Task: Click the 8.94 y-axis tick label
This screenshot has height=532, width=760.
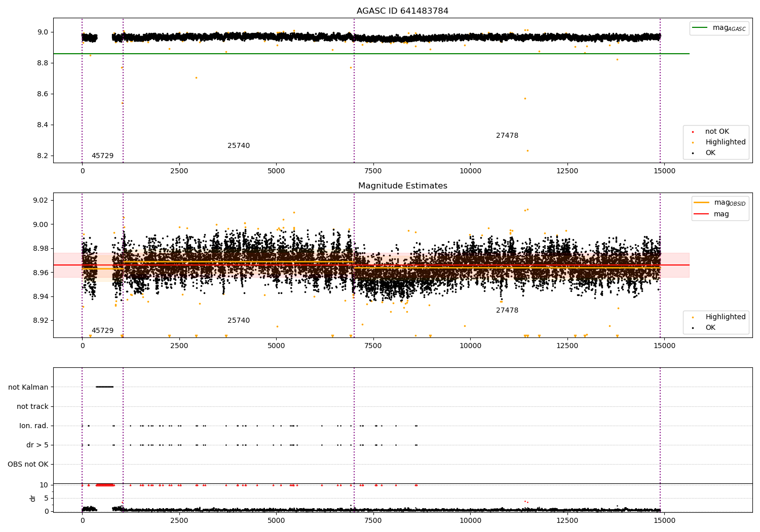Action: (41, 296)
